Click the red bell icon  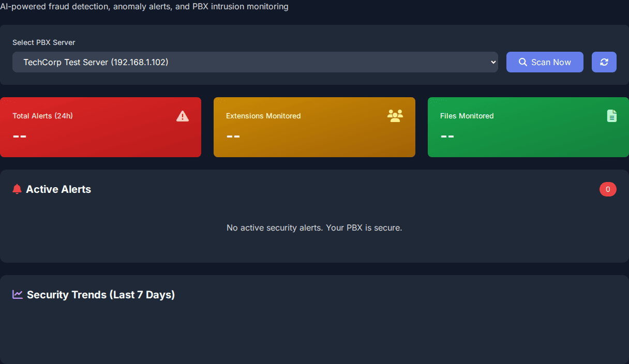point(17,189)
